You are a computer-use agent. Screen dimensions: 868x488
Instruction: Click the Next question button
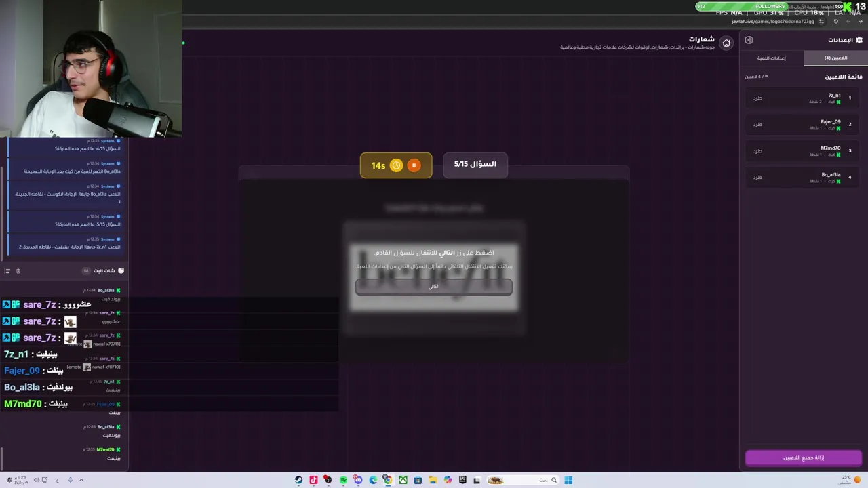pyautogui.click(x=434, y=286)
